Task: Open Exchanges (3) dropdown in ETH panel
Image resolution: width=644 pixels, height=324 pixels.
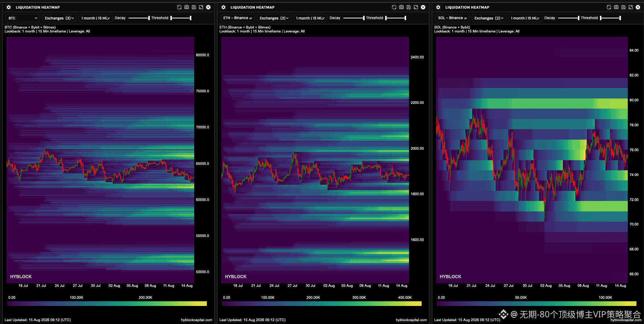Action: [x=274, y=18]
